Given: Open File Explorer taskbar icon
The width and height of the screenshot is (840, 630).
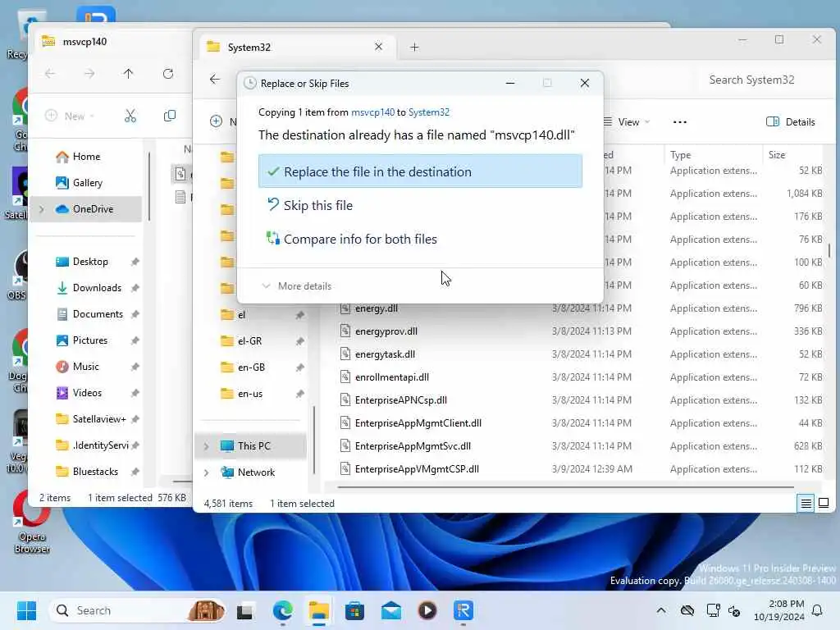Looking at the screenshot, I should pos(319,610).
